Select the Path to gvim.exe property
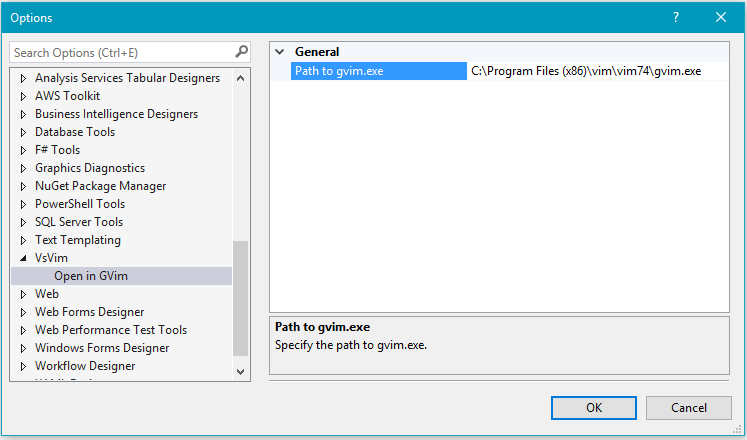The image size is (747, 440). [379, 71]
